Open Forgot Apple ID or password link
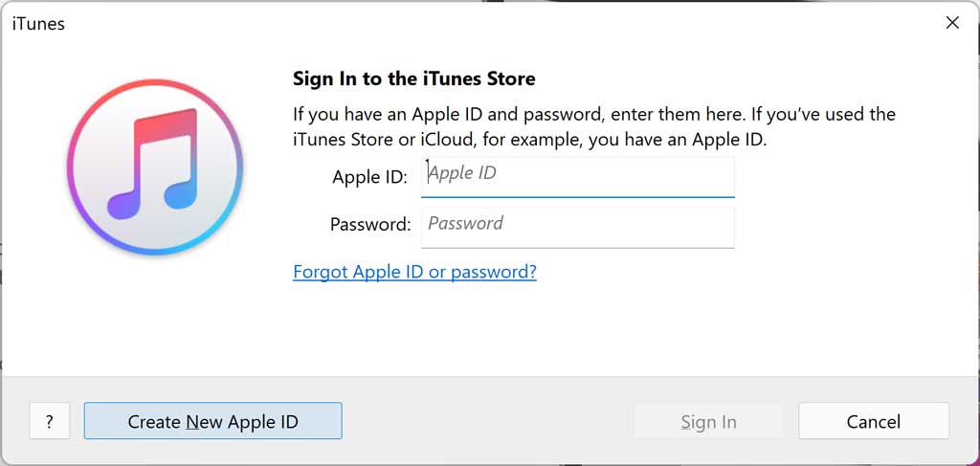The image size is (980, 466). pos(415,272)
